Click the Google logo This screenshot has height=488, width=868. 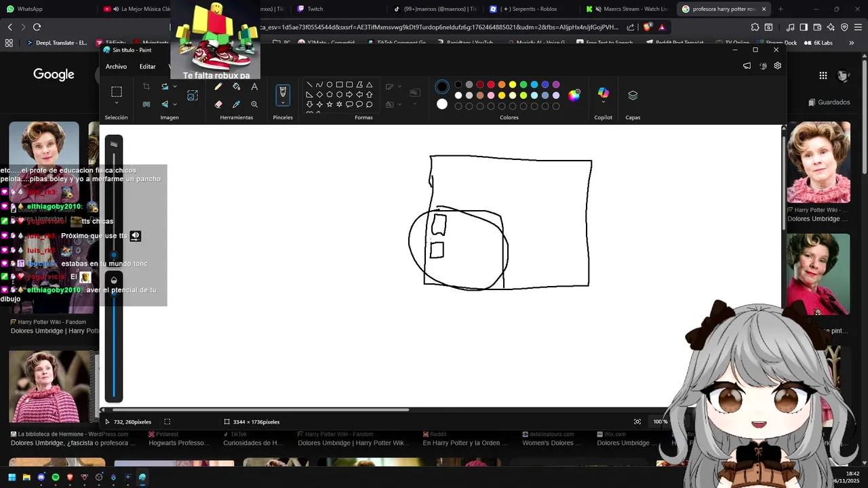pyautogui.click(x=54, y=75)
